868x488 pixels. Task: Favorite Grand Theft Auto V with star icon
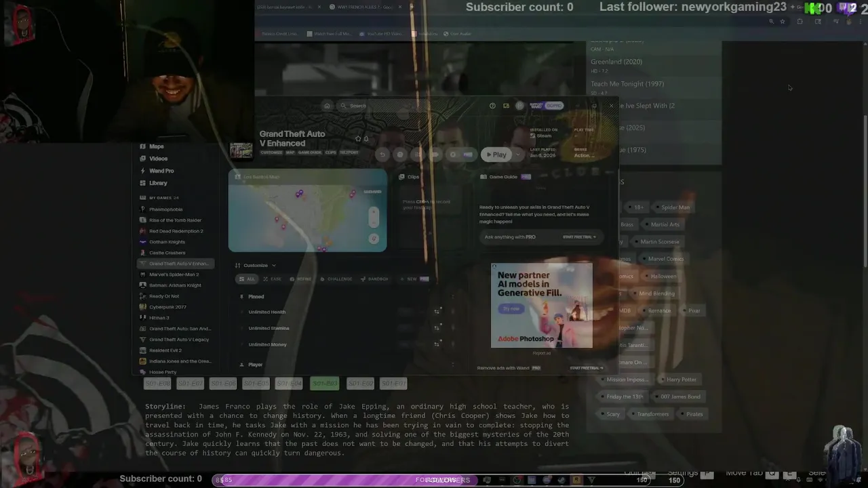pos(358,138)
